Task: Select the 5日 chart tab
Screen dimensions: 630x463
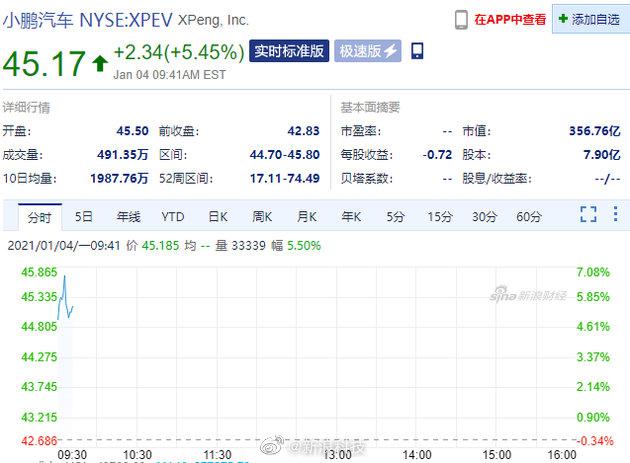Action: 84,217
